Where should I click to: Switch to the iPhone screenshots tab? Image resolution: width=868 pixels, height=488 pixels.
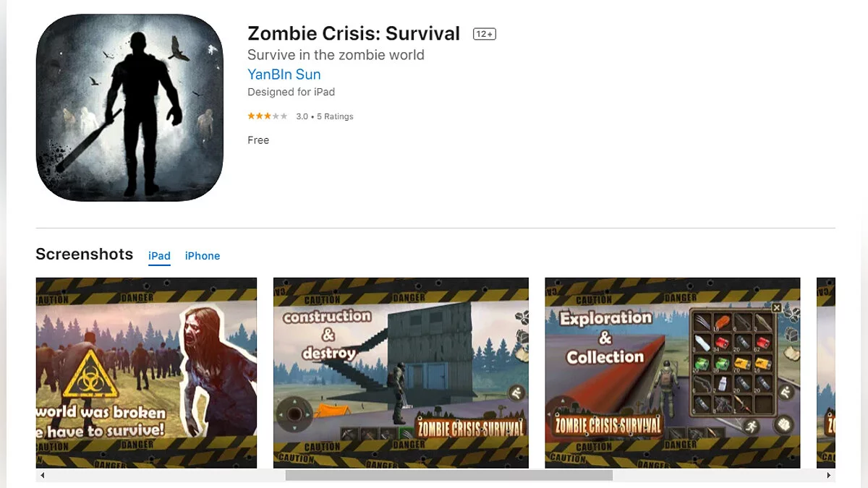(203, 256)
